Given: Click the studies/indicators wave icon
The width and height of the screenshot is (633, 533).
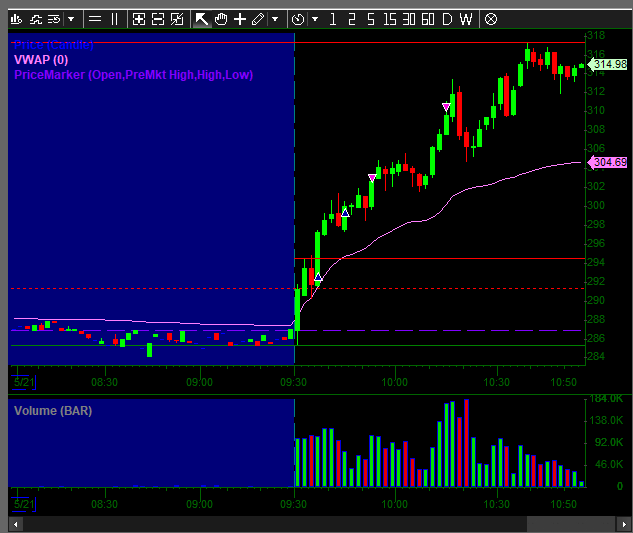Looking at the screenshot, I should 36,19.
